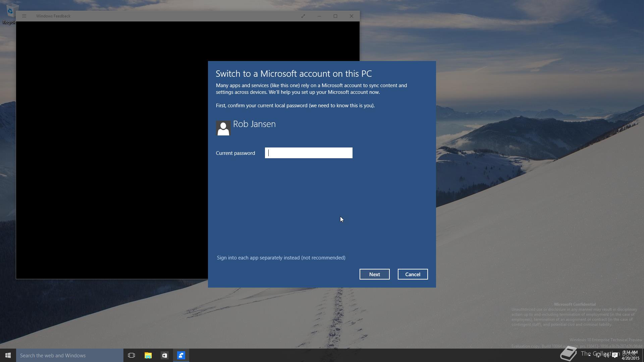644x362 pixels.
Task: Open the taskbar clock and date
Action: [631, 355]
